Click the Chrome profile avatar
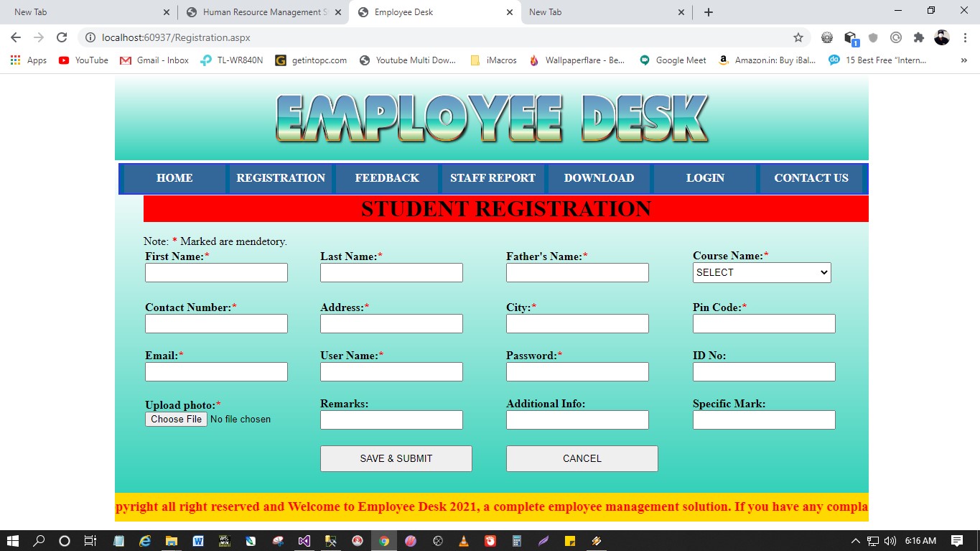The image size is (980, 551). pos(941,37)
